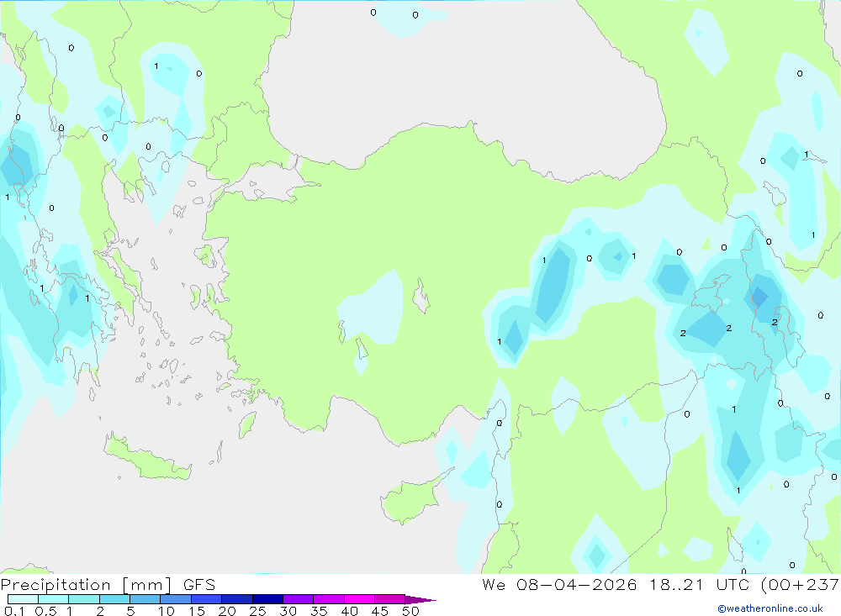
Task: Pick the 15 mm royal blue legend swatch
Action: coord(207,599)
